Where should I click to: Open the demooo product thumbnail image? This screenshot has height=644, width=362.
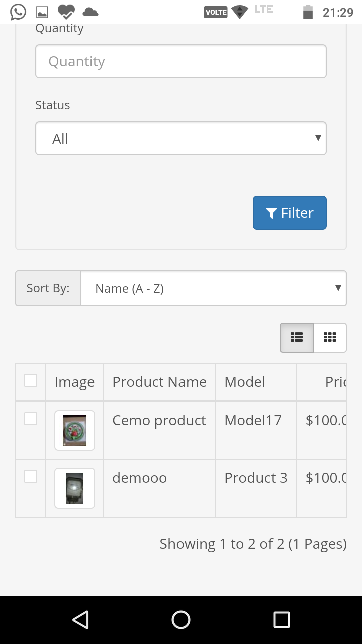pyautogui.click(x=74, y=488)
